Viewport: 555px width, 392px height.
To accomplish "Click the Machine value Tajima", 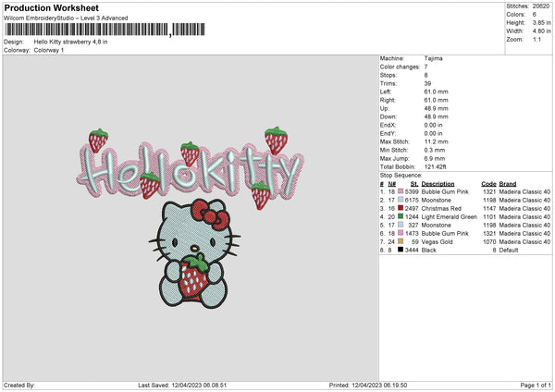I will click(x=433, y=58).
